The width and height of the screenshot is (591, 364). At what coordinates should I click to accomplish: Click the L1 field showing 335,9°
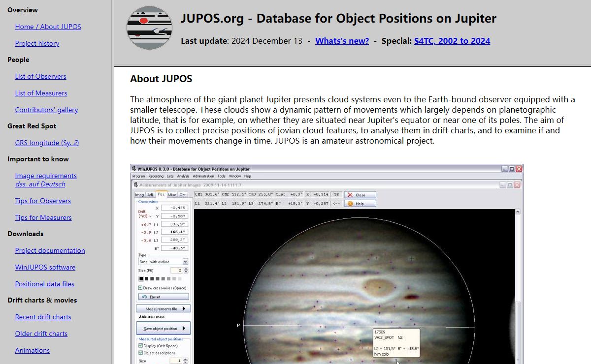(x=174, y=224)
